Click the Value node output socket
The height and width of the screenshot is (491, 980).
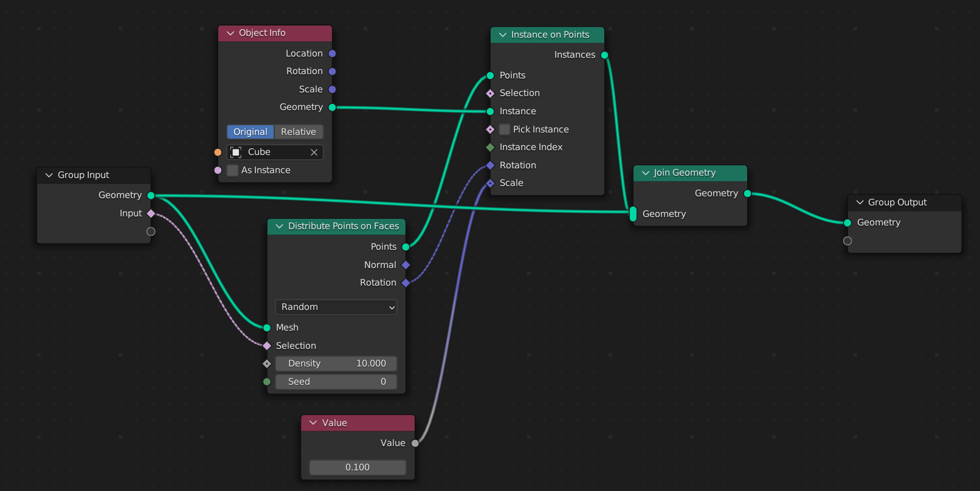pyautogui.click(x=415, y=443)
